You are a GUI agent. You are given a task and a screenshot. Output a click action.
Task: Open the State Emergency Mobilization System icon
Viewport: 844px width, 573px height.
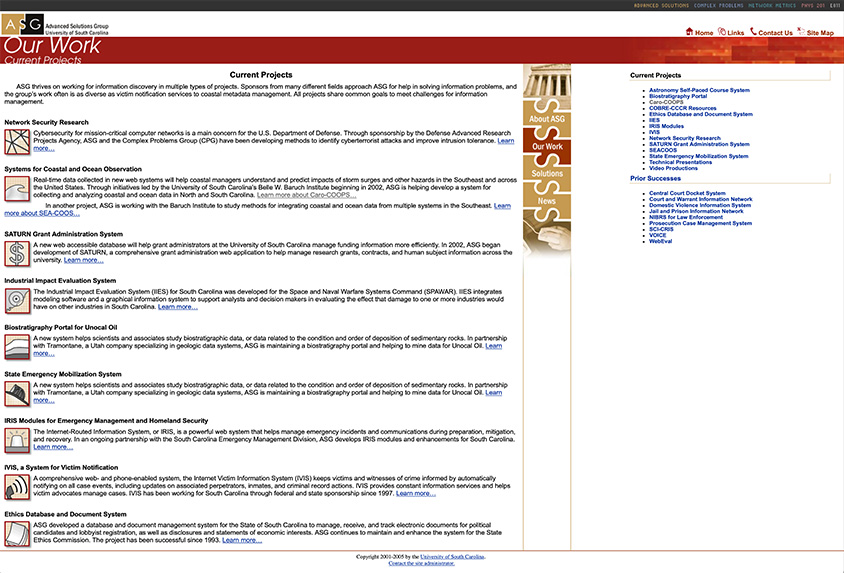[17, 394]
